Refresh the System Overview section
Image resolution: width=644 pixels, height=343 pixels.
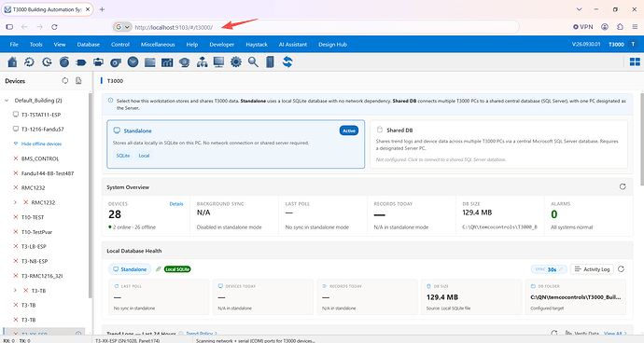[623, 186]
